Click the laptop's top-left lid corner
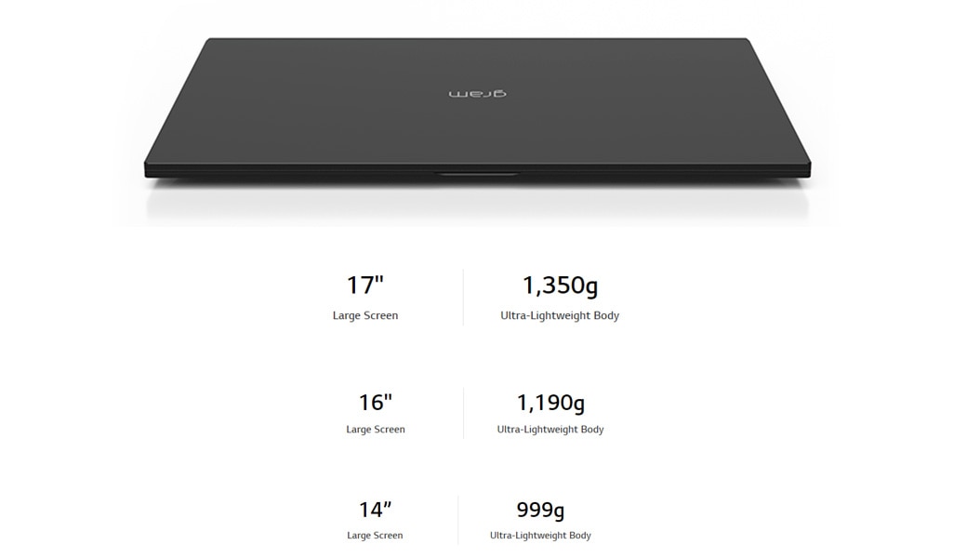The image size is (980, 558). [x=209, y=41]
